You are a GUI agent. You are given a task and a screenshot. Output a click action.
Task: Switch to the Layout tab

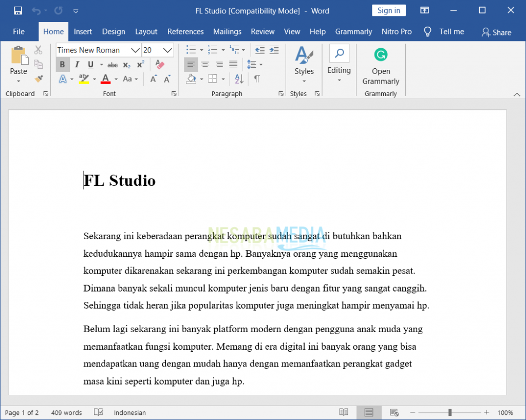click(146, 31)
